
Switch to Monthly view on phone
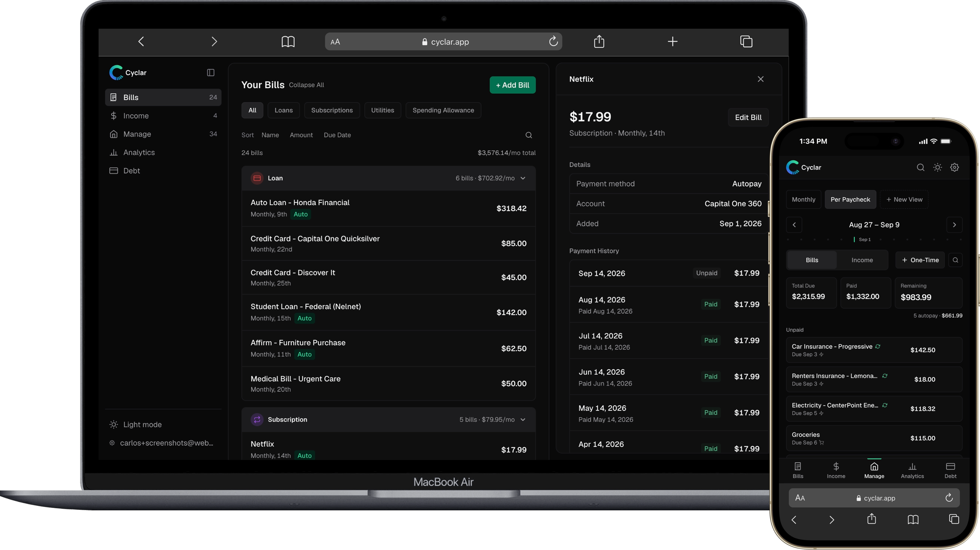click(803, 199)
